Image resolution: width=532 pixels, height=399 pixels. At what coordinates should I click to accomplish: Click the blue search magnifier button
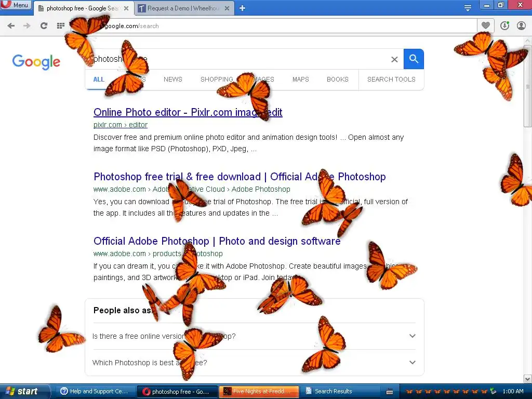click(x=414, y=59)
